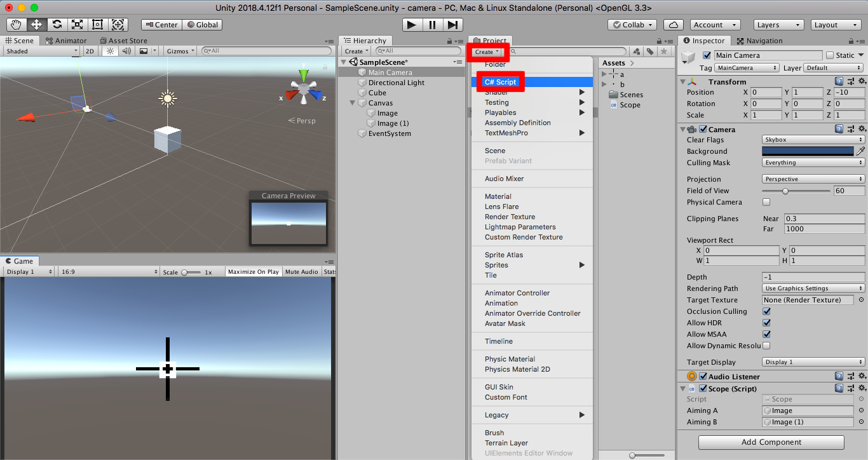868x460 pixels.
Task: Choose Folder from Create menu
Action: click(x=532, y=64)
